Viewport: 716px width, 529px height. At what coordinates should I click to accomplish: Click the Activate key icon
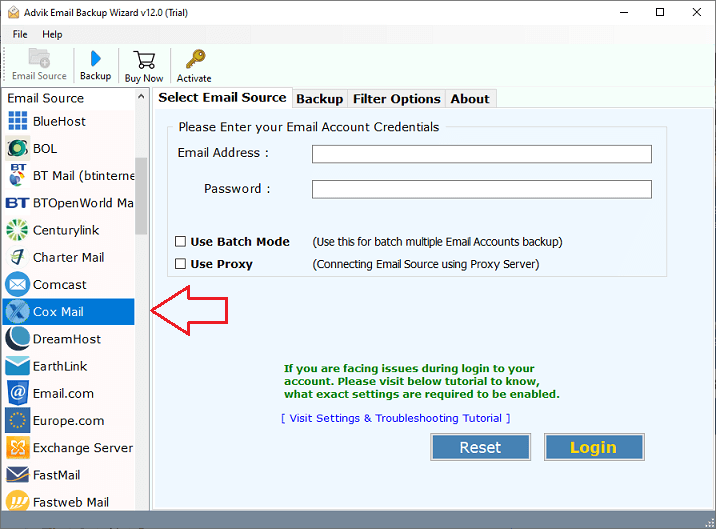click(x=195, y=59)
